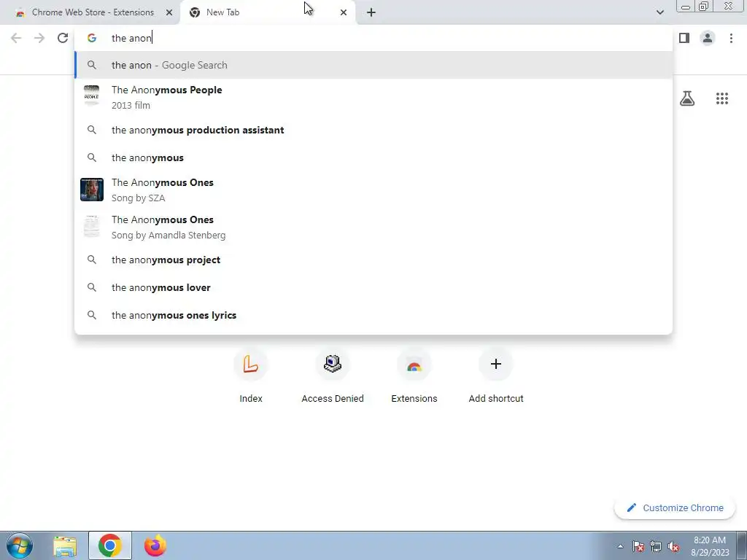Open the Windows Start menu
747x560 pixels.
(x=20, y=545)
